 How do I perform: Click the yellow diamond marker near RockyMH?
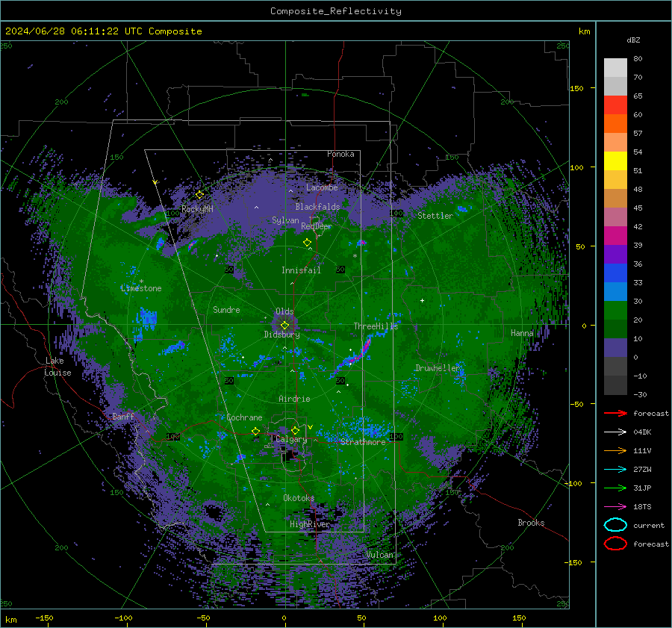click(199, 195)
